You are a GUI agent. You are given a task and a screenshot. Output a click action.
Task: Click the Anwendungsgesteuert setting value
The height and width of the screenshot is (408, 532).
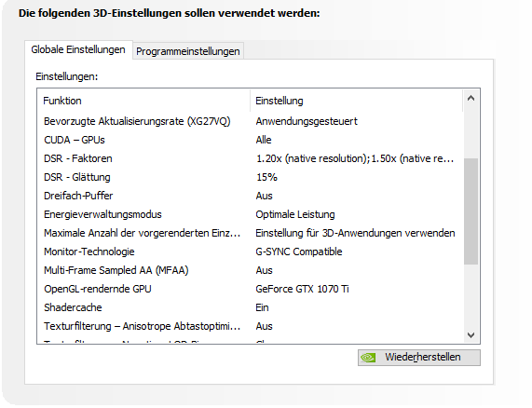pyautogui.click(x=307, y=121)
